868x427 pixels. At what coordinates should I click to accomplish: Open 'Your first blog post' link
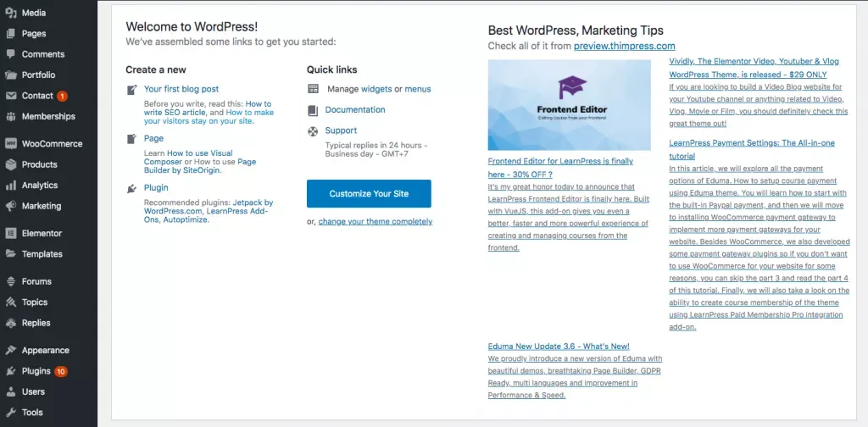[x=181, y=89]
